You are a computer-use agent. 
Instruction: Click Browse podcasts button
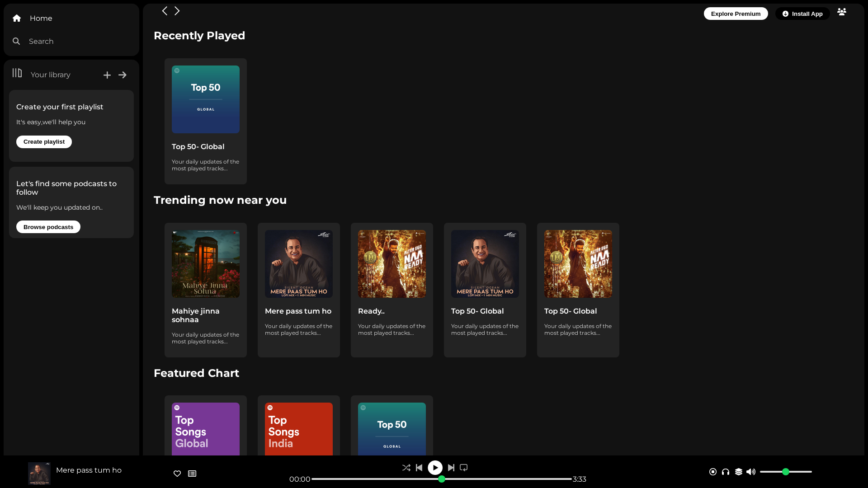pos(48,227)
